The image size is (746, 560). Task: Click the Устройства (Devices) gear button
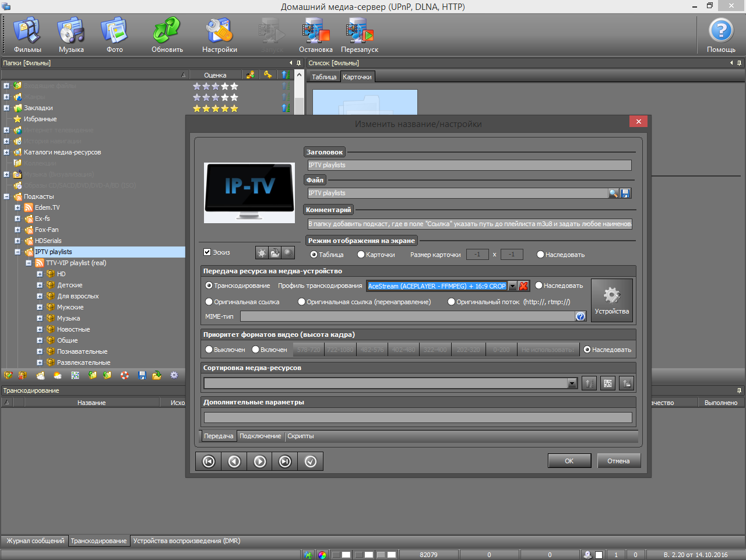click(611, 300)
